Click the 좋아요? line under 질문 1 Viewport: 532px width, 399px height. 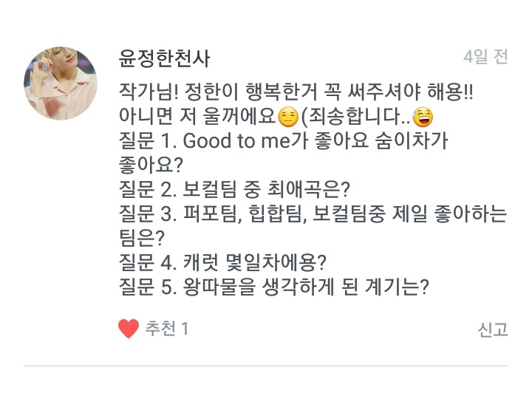[x=151, y=166]
